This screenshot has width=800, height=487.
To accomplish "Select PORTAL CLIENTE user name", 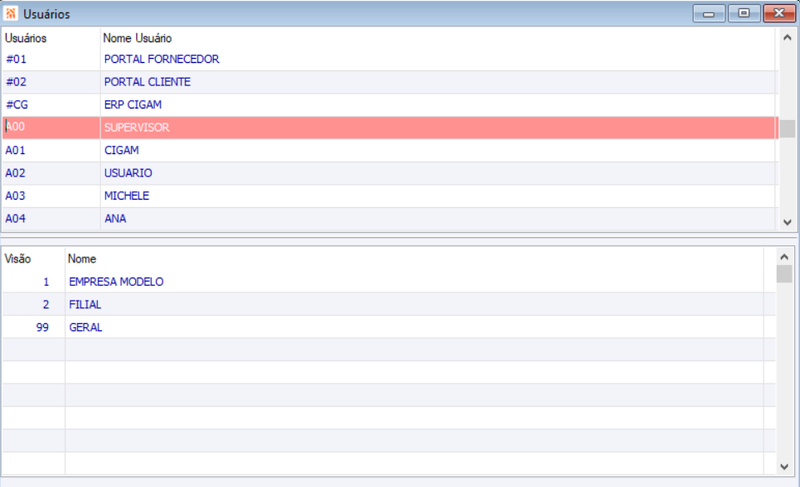I will click(147, 82).
